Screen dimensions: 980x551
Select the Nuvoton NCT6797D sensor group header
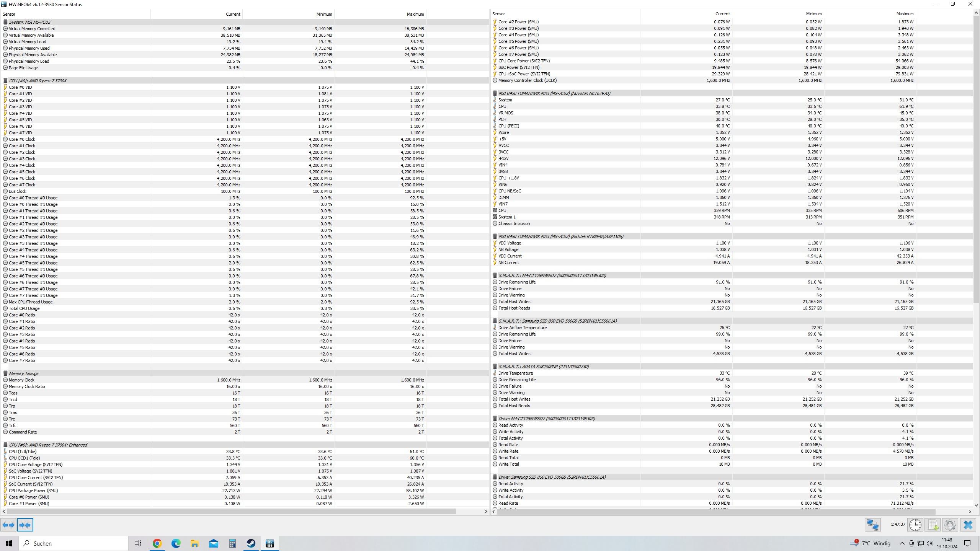coord(732,93)
